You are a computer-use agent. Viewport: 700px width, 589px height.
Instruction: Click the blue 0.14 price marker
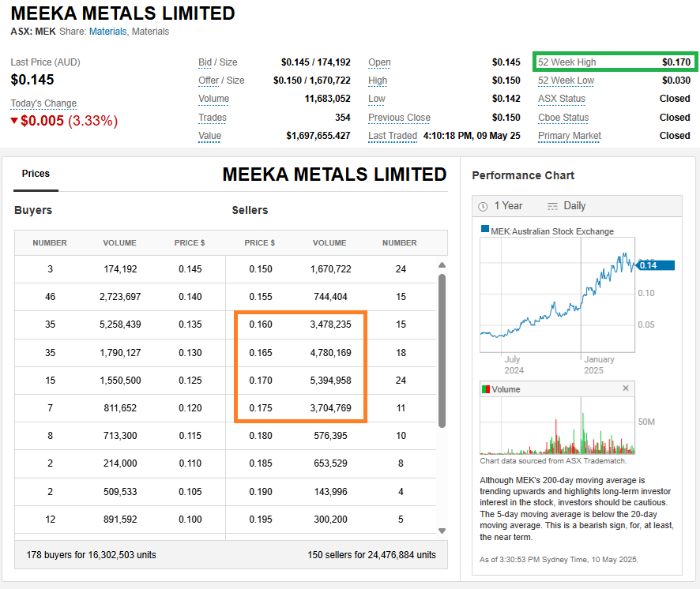pos(657,265)
